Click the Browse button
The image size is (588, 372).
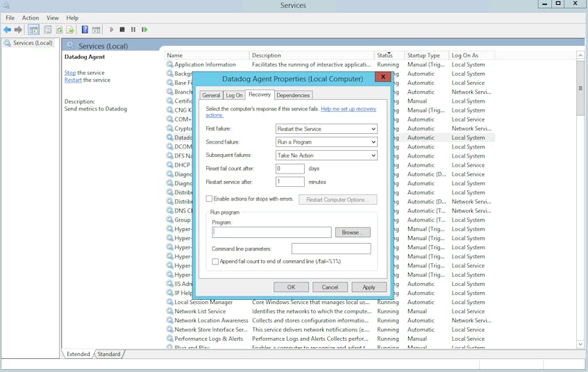tap(353, 232)
